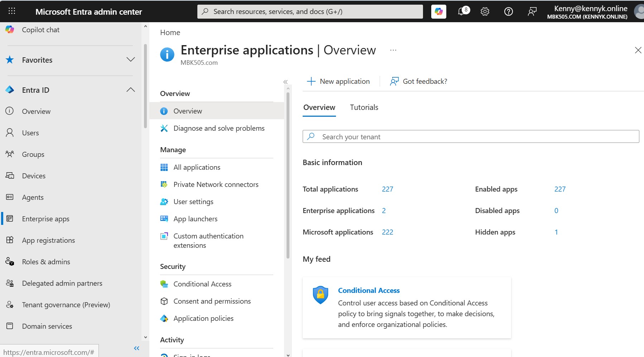Click the resource menu scrollbar thumb

click(288, 175)
